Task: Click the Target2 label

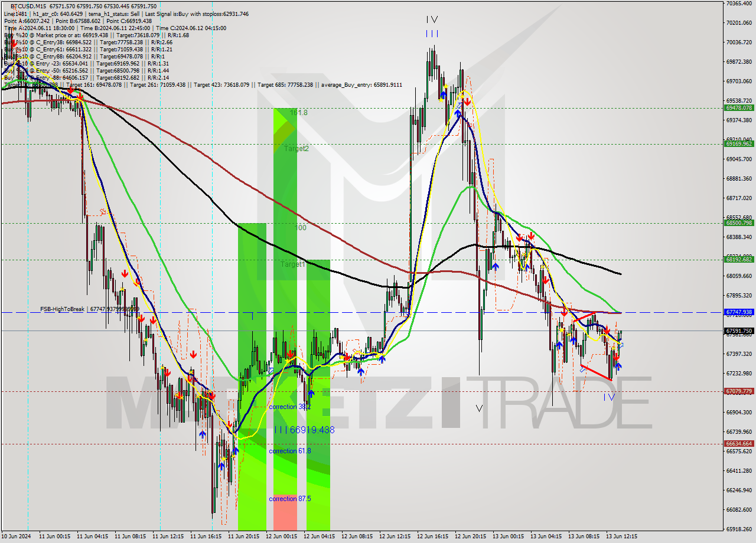Action: pyautogui.click(x=296, y=149)
